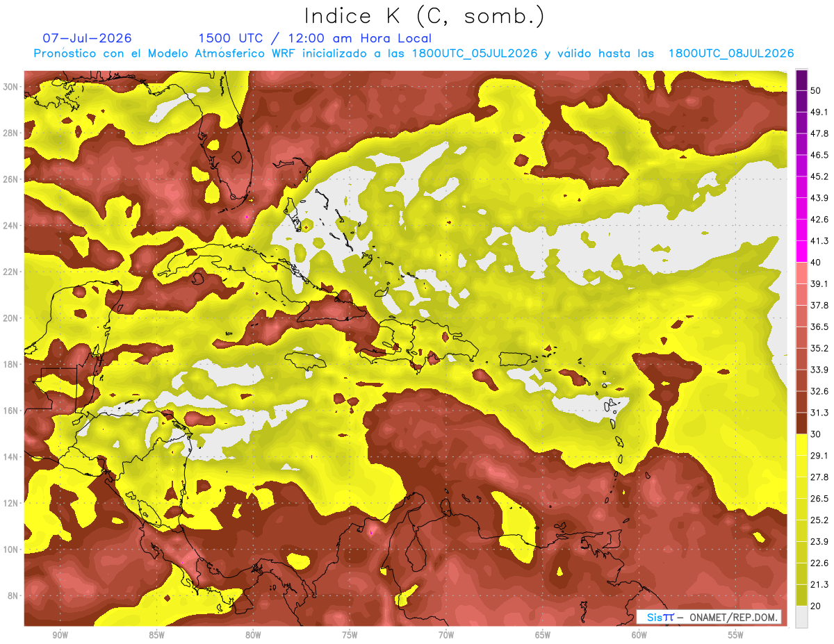The image size is (834, 644).
Task: Click the colorbar label '33.9'
Action: (x=819, y=370)
